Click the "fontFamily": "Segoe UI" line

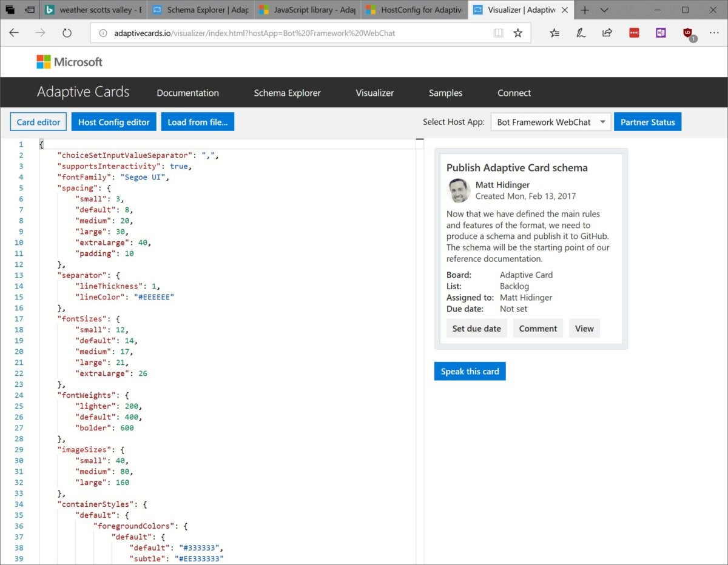[x=113, y=177]
